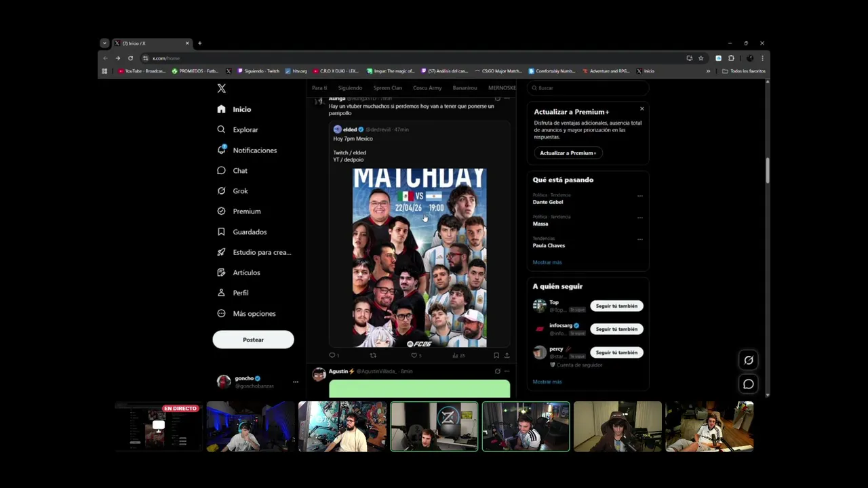Close the Actualizar a Premium+ card
This screenshot has width=868, height=488.
click(x=642, y=108)
